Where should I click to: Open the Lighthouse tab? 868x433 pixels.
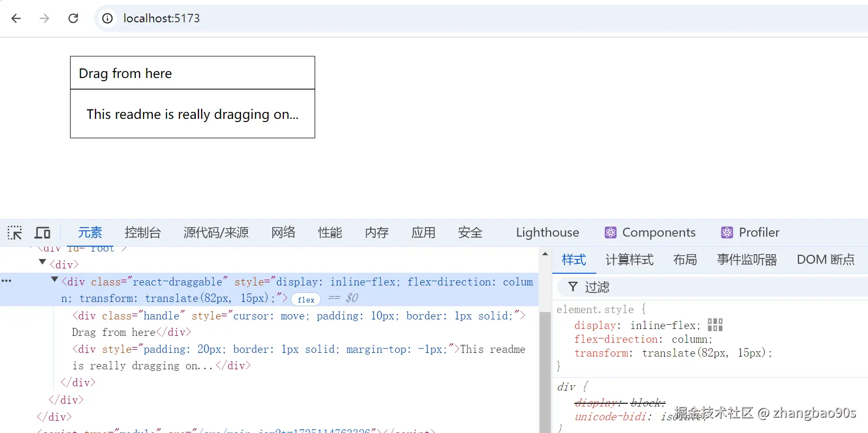pyautogui.click(x=548, y=232)
